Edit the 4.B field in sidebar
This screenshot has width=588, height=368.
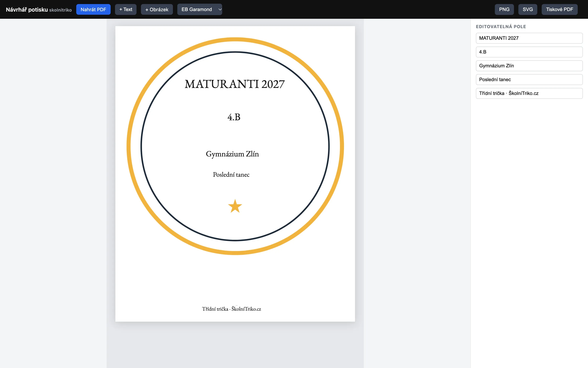[x=529, y=52]
